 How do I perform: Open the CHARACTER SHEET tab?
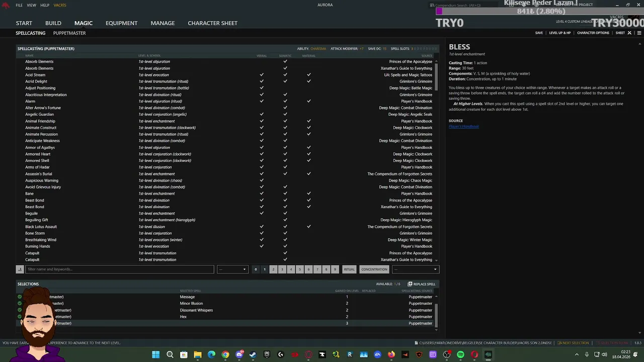212,23
